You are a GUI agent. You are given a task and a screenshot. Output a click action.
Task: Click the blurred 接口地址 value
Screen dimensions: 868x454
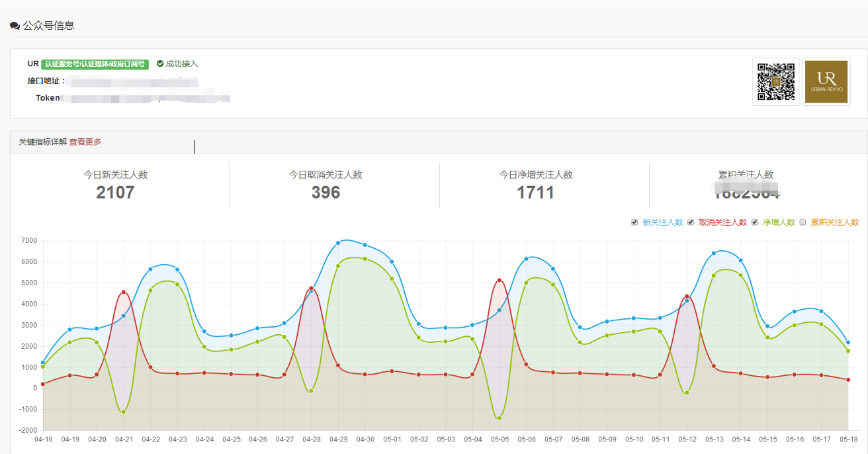(132, 81)
